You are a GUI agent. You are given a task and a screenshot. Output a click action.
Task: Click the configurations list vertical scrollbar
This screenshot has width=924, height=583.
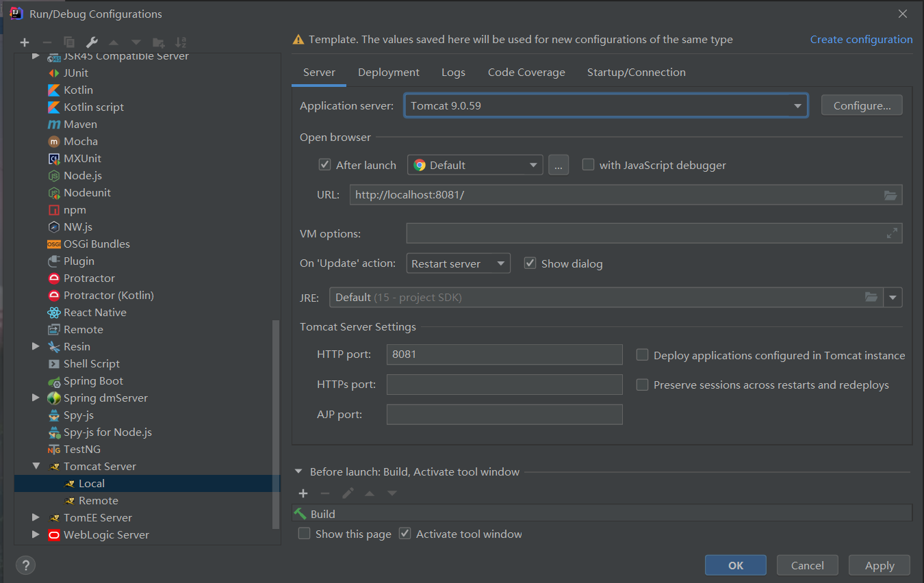coord(277,424)
